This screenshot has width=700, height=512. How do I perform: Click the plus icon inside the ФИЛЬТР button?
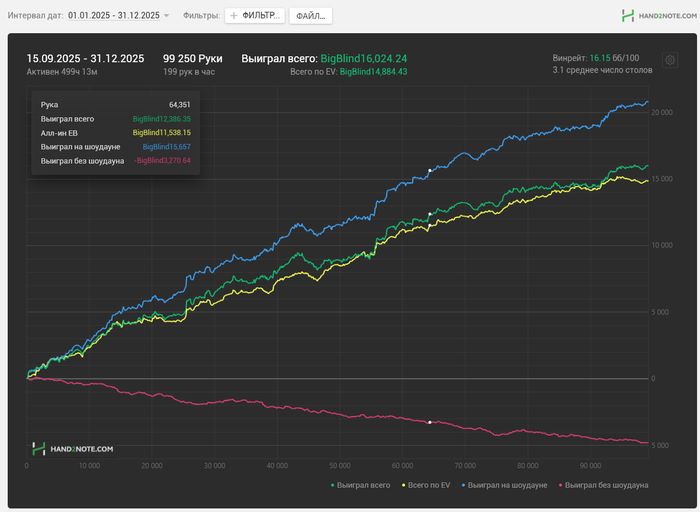pyautogui.click(x=233, y=16)
